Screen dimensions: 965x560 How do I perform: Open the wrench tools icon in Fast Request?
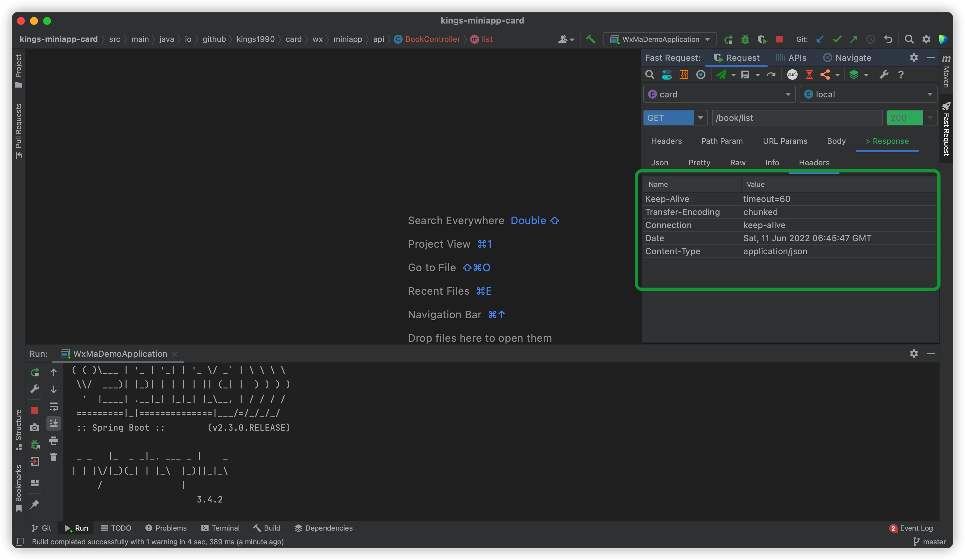(x=884, y=74)
